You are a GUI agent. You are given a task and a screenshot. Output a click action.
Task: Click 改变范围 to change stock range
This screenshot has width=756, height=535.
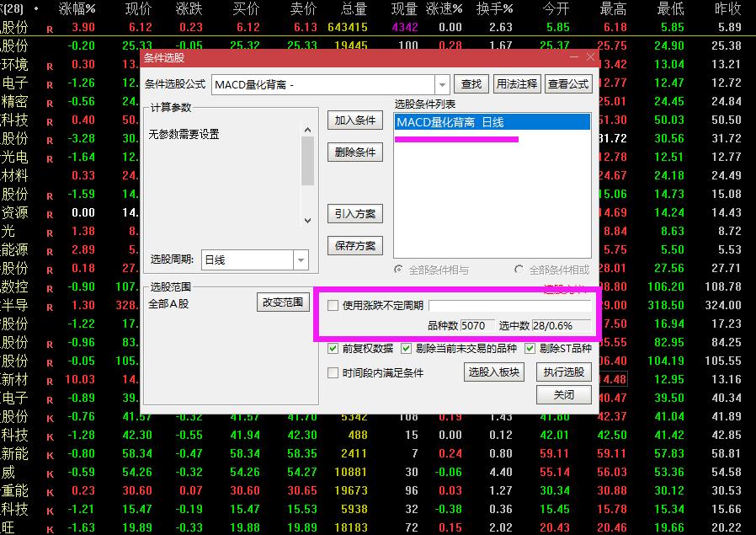coord(283,302)
